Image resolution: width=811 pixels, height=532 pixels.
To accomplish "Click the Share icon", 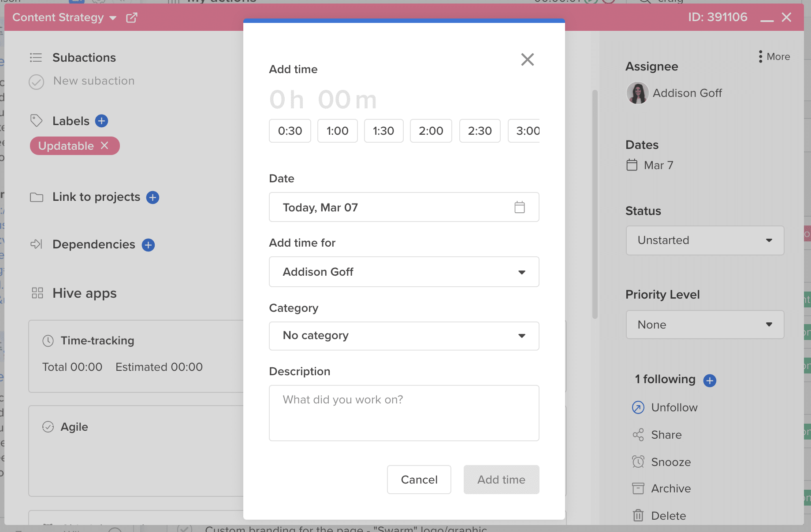I will pyautogui.click(x=638, y=435).
